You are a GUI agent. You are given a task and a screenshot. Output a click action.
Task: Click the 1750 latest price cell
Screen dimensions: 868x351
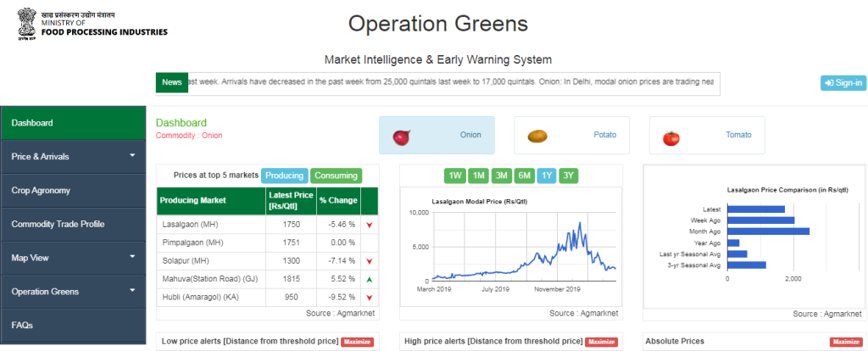[292, 225]
